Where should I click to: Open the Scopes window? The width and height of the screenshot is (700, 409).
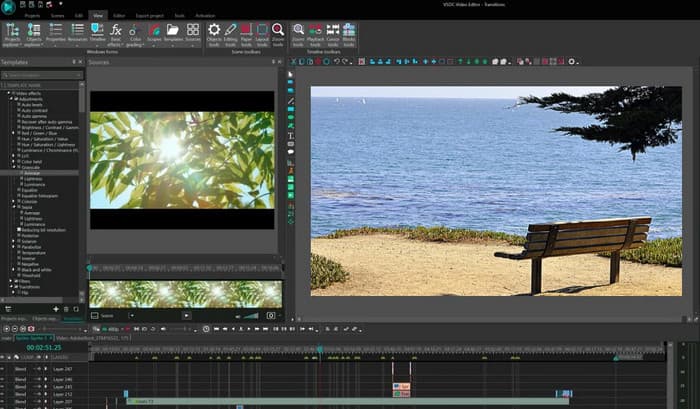(x=156, y=33)
